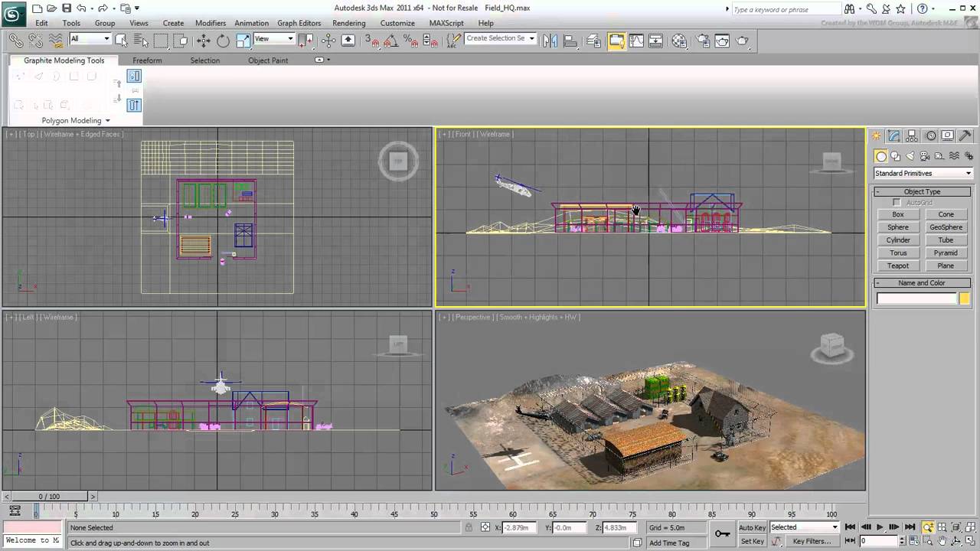Viewport: 980px width, 551px height.
Task: Click the Mirror tool icon
Action: (550, 41)
